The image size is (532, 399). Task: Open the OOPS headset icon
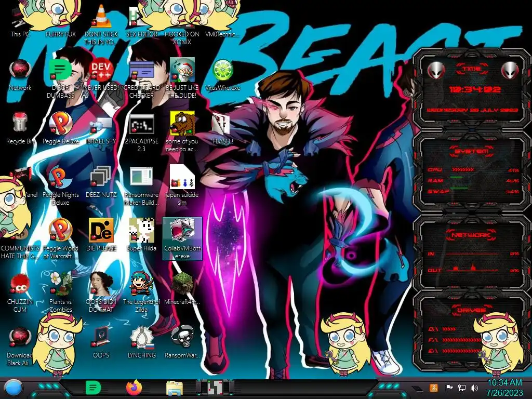click(x=101, y=343)
